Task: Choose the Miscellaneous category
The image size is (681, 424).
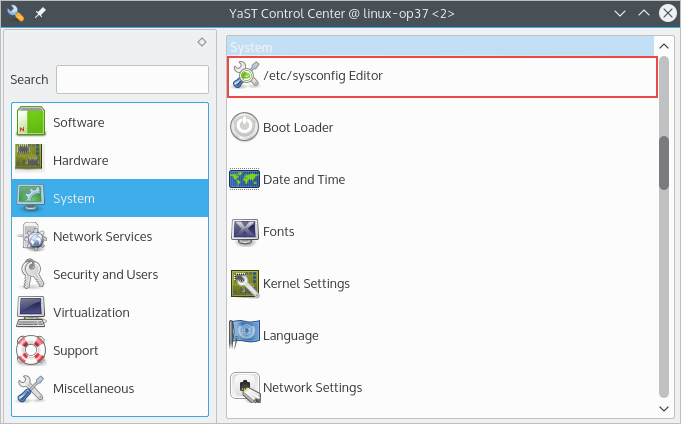Action: pos(93,389)
